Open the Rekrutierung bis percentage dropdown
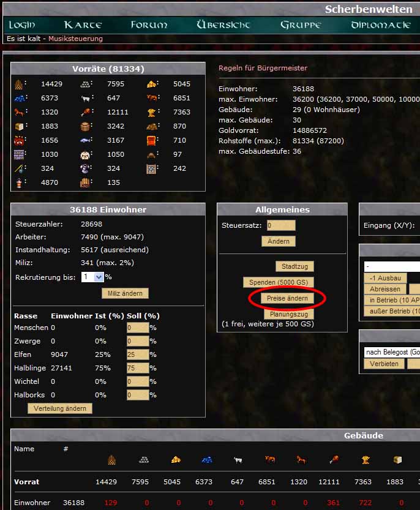 click(x=92, y=277)
